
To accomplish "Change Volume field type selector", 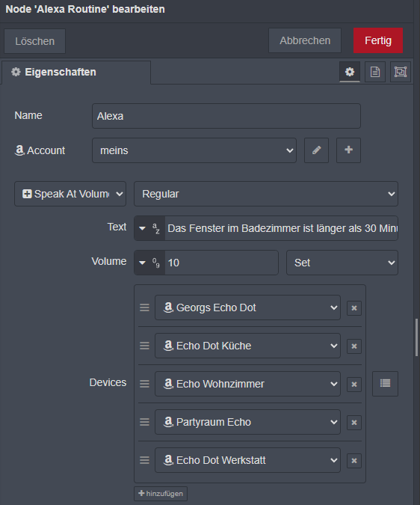I will pos(149,263).
